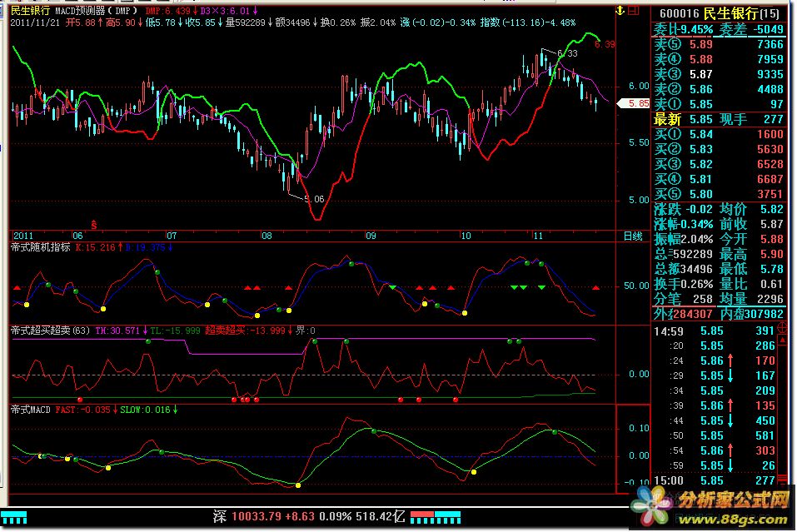Click the yellow anchor icon above the price axis

click(x=620, y=10)
